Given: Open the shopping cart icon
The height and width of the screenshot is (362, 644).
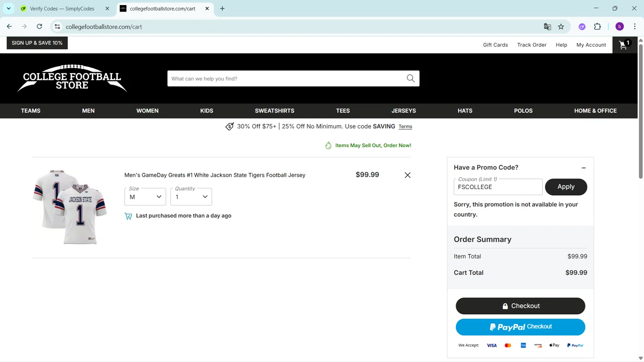Looking at the screenshot, I should [625, 45].
